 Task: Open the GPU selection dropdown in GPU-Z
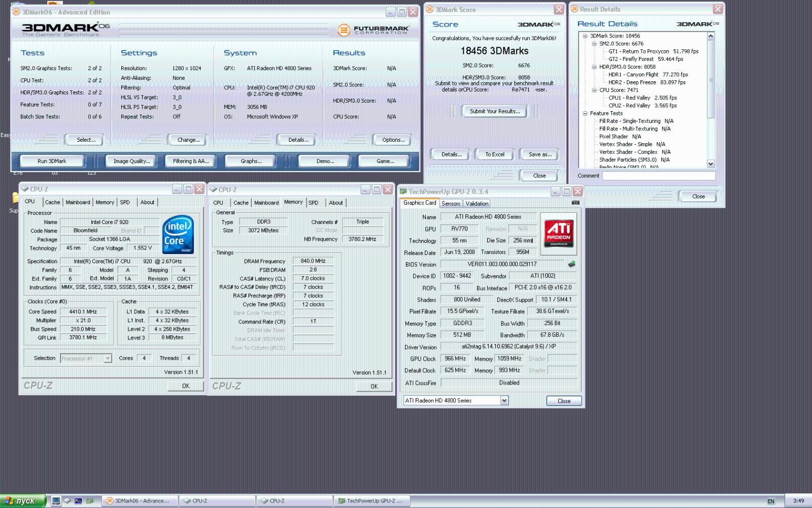pos(504,400)
